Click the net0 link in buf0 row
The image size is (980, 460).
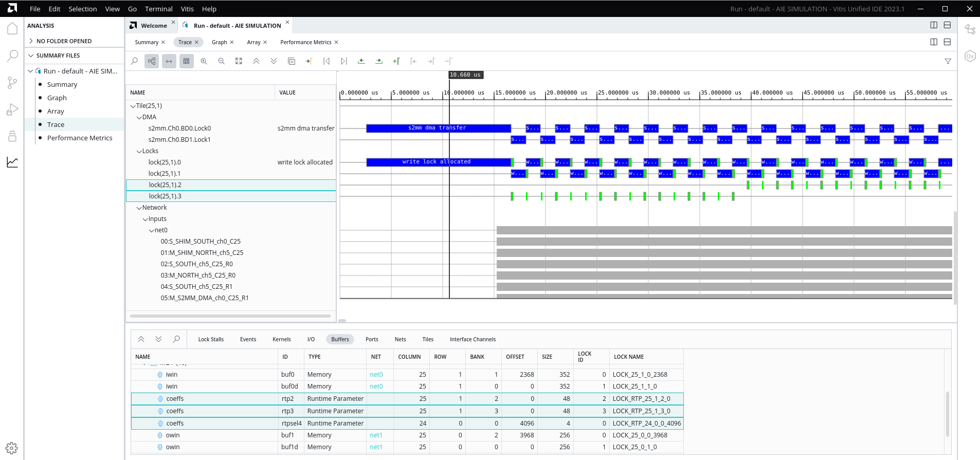click(x=376, y=375)
